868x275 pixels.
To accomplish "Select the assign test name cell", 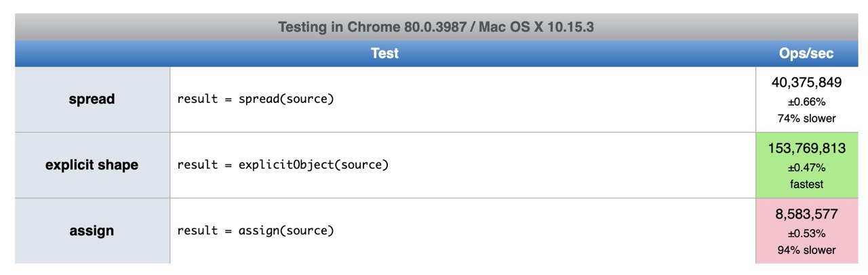I will point(92,231).
